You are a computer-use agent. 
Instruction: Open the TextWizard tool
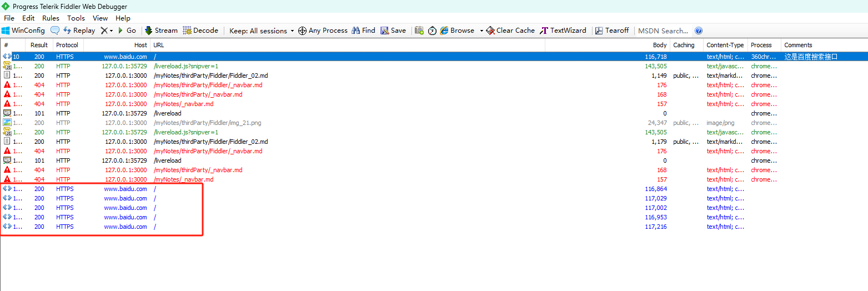(563, 31)
